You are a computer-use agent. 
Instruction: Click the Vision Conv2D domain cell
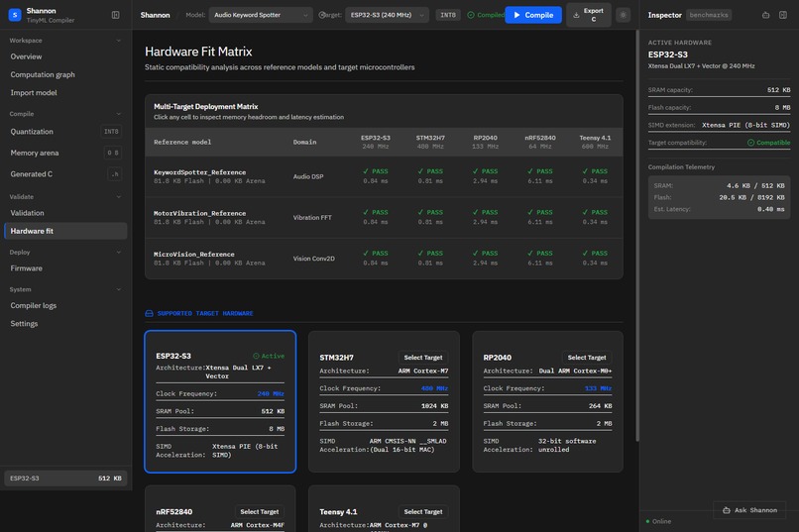tap(314, 259)
